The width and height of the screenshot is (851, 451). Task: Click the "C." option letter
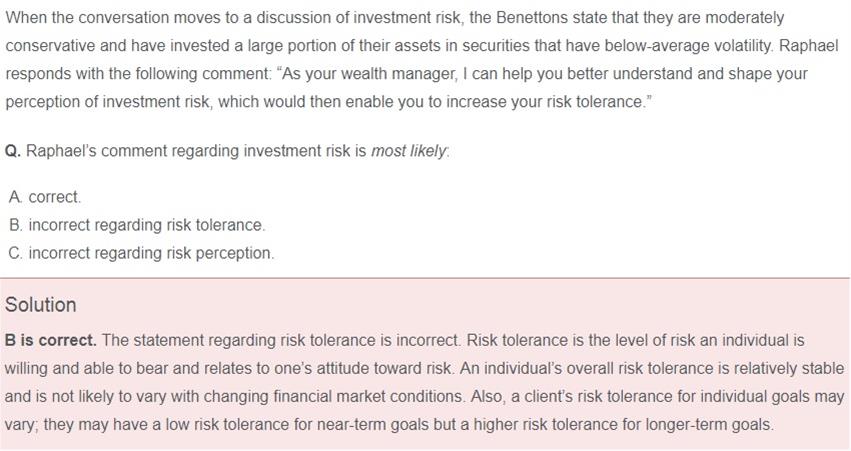(x=15, y=253)
